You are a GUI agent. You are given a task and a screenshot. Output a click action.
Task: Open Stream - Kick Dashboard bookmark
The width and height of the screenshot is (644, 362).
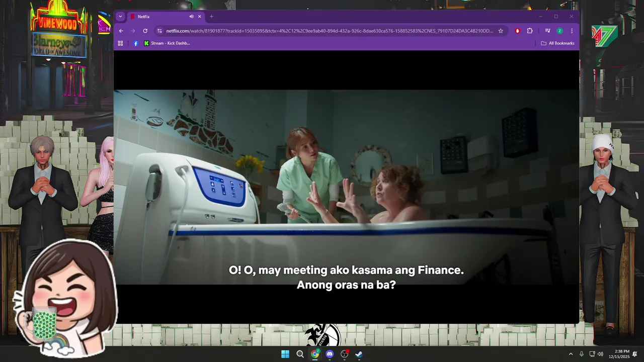click(167, 43)
